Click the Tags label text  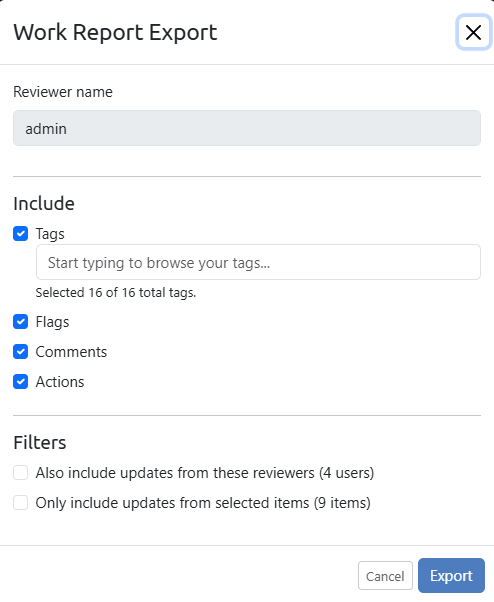click(50, 234)
